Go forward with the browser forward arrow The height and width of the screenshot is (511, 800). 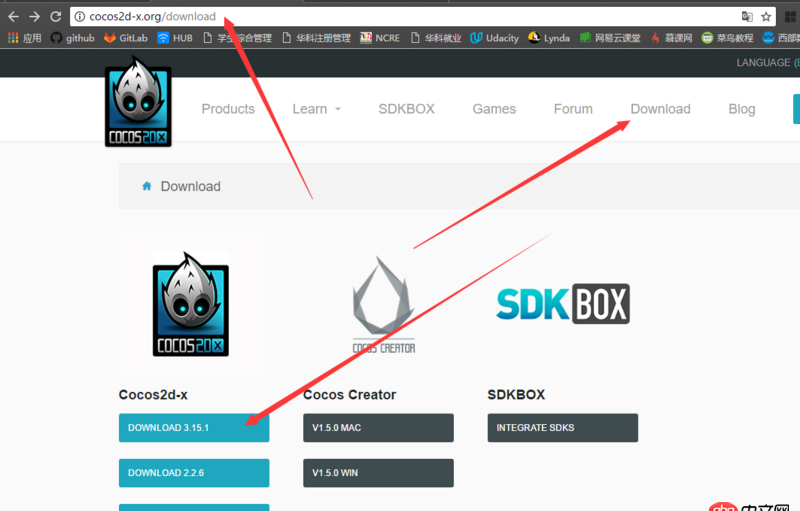tap(34, 17)
